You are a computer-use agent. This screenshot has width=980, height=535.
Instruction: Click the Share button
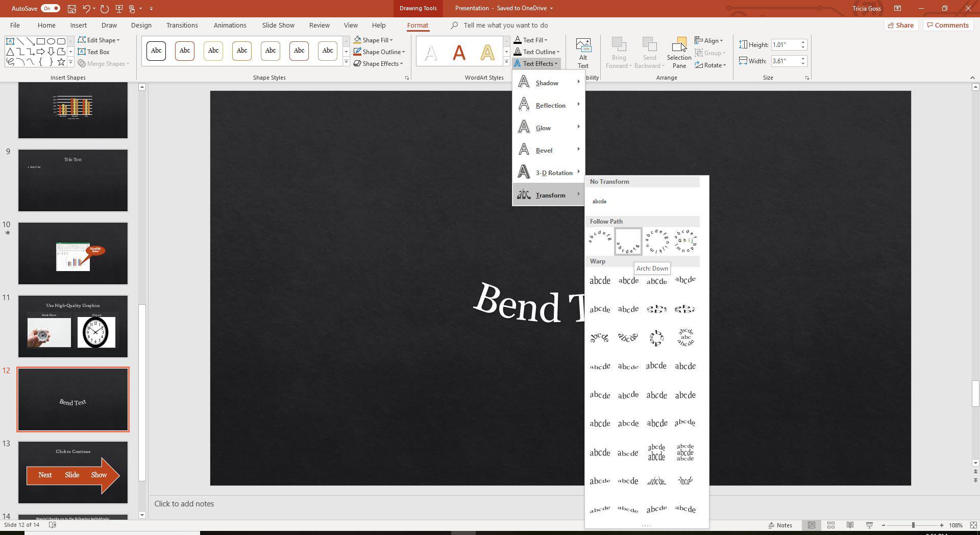coord(900,25)
